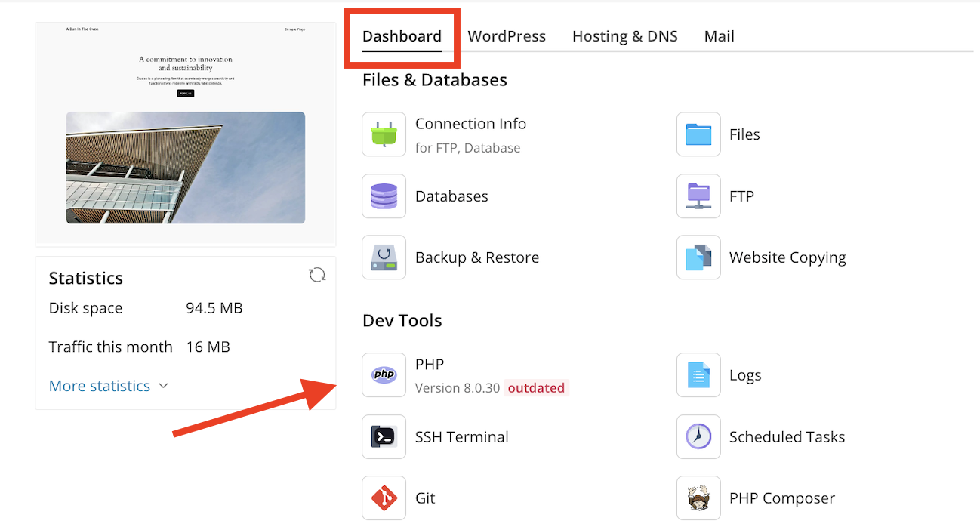Open Website Copying

click(787, 257)
